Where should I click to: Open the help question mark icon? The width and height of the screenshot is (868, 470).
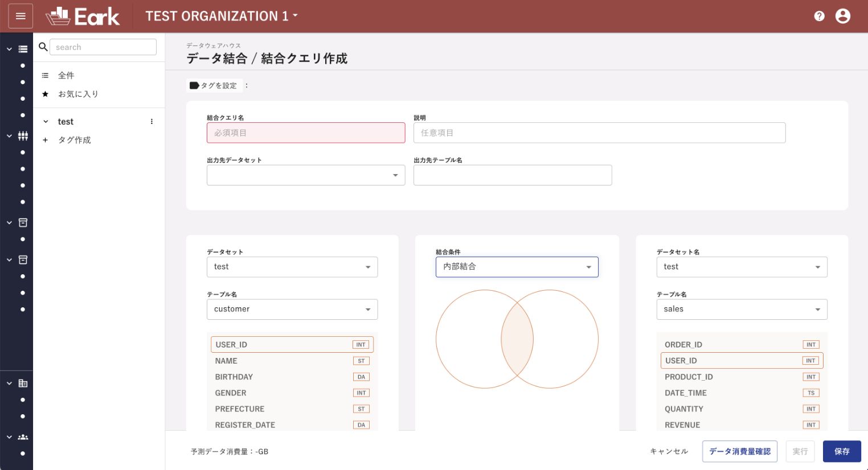click(819, 16)
